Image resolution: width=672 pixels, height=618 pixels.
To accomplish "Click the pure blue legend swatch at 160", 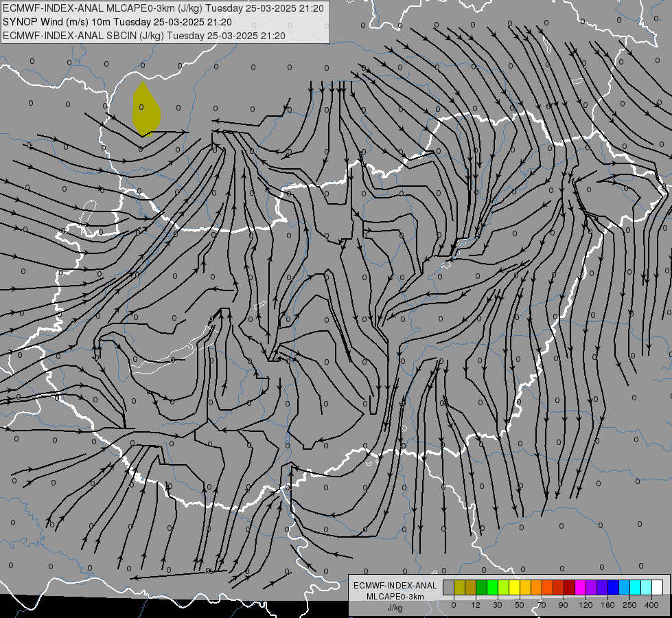I will pyautogui.click(x=614, y=587).
